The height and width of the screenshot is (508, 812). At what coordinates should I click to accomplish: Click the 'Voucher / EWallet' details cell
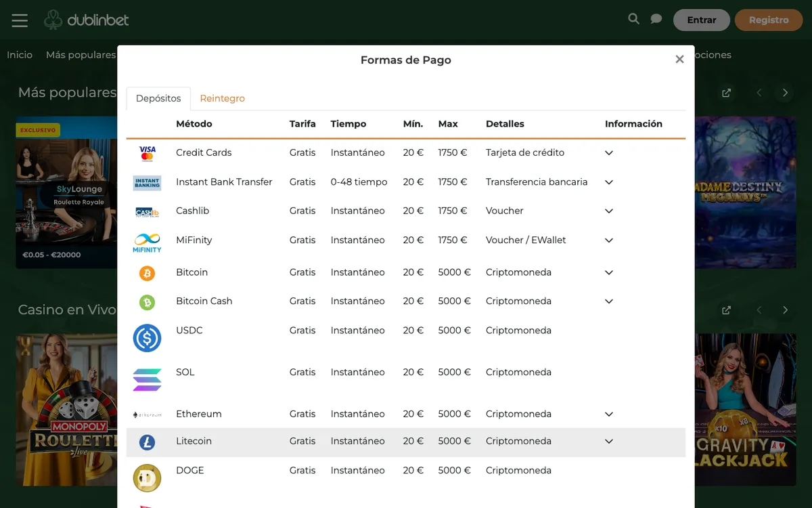[526, 240]
